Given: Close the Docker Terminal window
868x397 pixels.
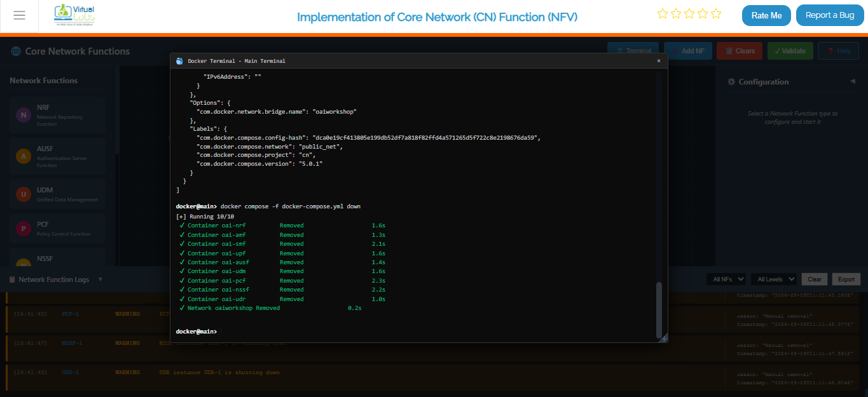Looking at the screenshot, I should click(659, 61).
